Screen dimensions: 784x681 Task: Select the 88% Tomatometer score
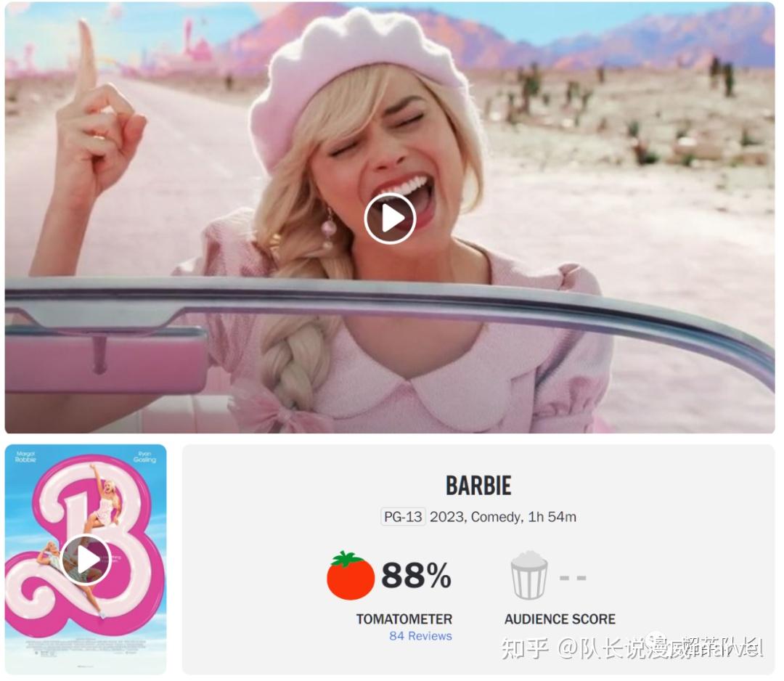[416, 576]
